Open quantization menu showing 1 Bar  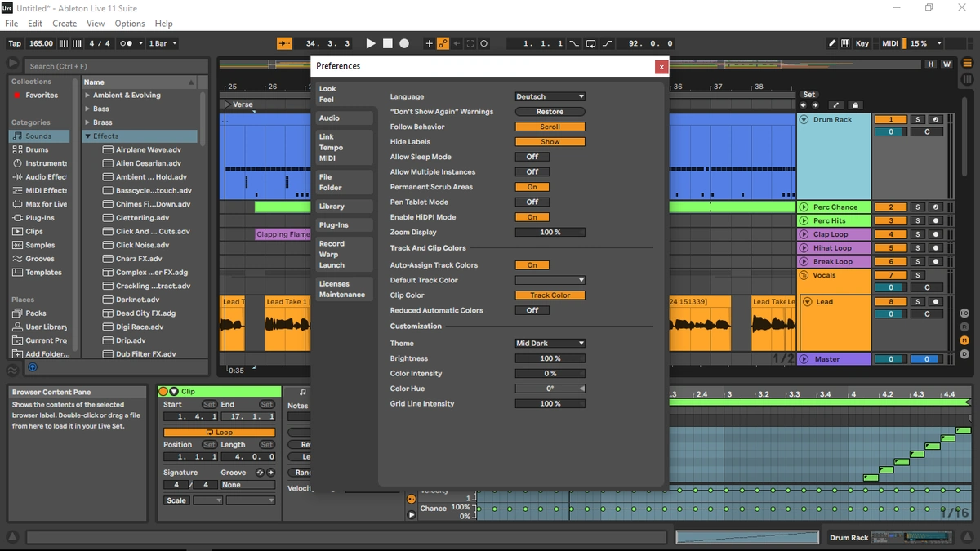(x=163, y=43)
